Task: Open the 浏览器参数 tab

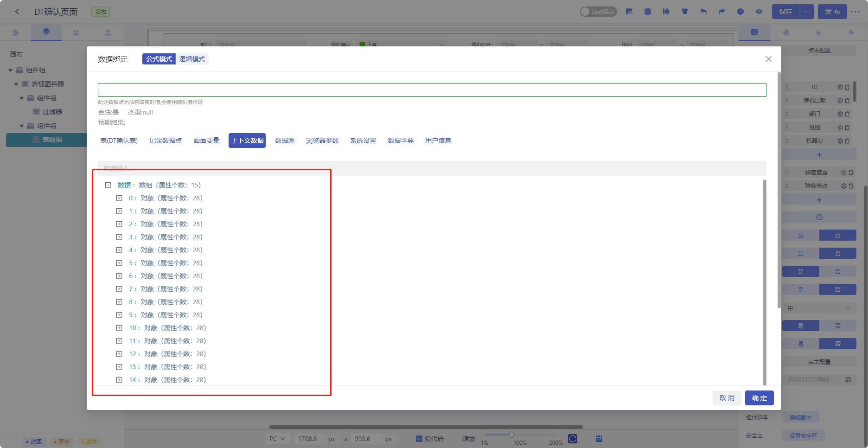Action: [x=322, y=141]
